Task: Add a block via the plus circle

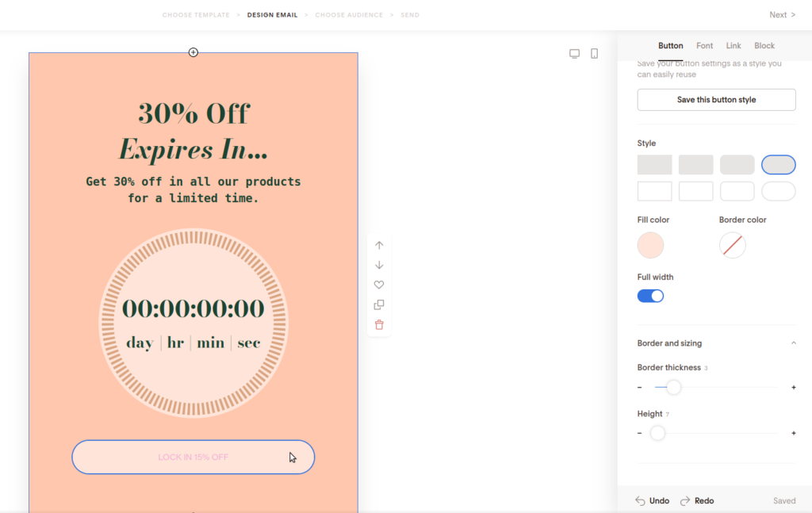Action: [x=193, y=52]
